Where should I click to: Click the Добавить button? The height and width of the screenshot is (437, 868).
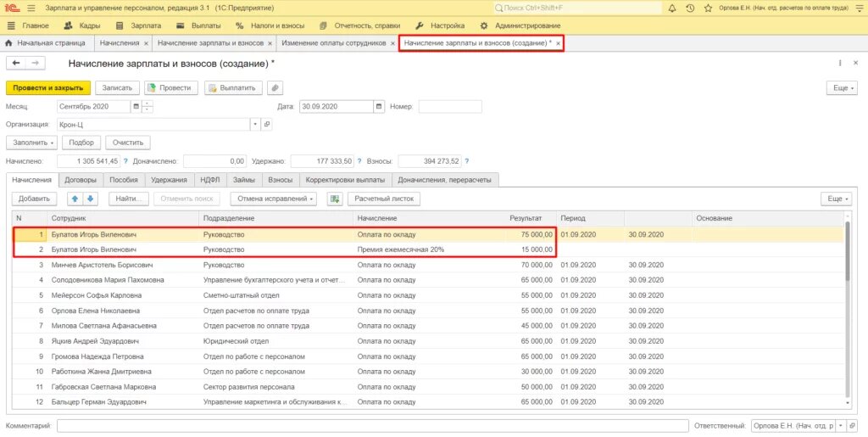34,199
